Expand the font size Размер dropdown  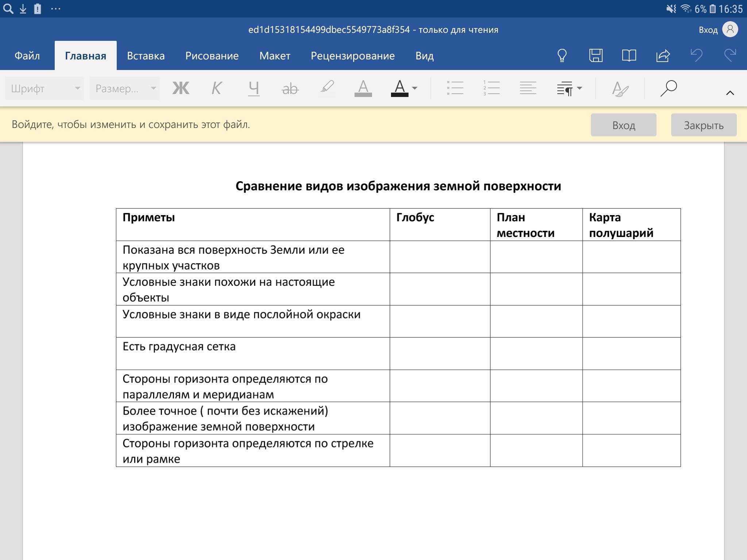coord(125,88)
